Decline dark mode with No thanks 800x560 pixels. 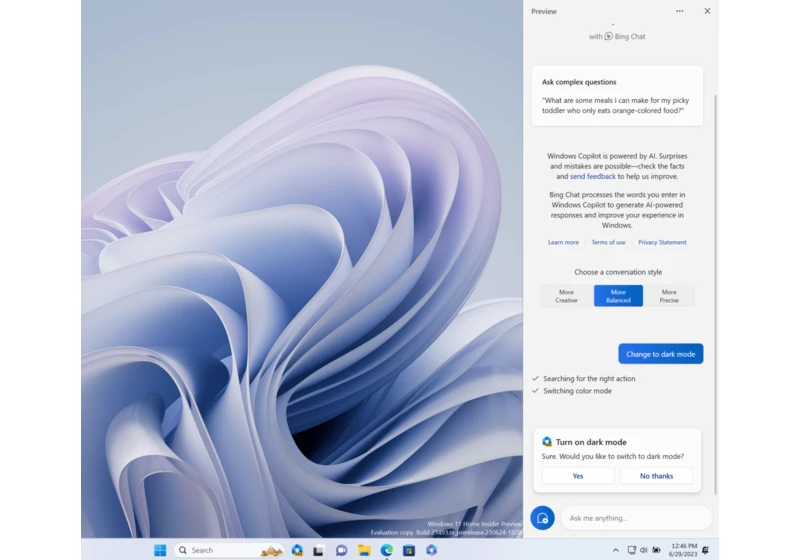pyautogui.click(x=656, y=476)
